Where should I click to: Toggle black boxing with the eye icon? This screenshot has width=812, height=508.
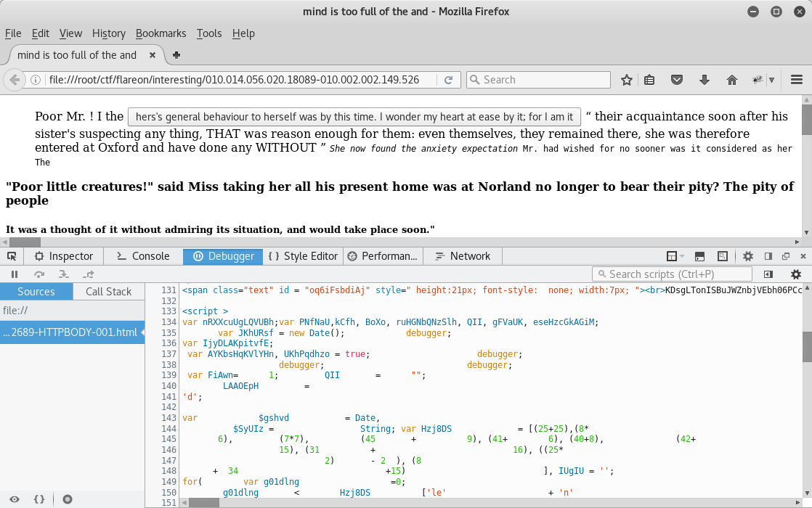[15, 499]
